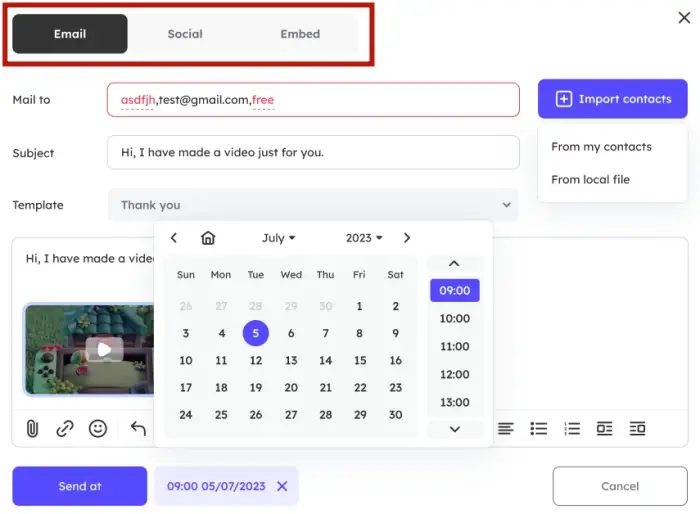Image resolution: width=700 pixels, height=514 pixels.
Task: Click the Send at button
Action: 80,486
